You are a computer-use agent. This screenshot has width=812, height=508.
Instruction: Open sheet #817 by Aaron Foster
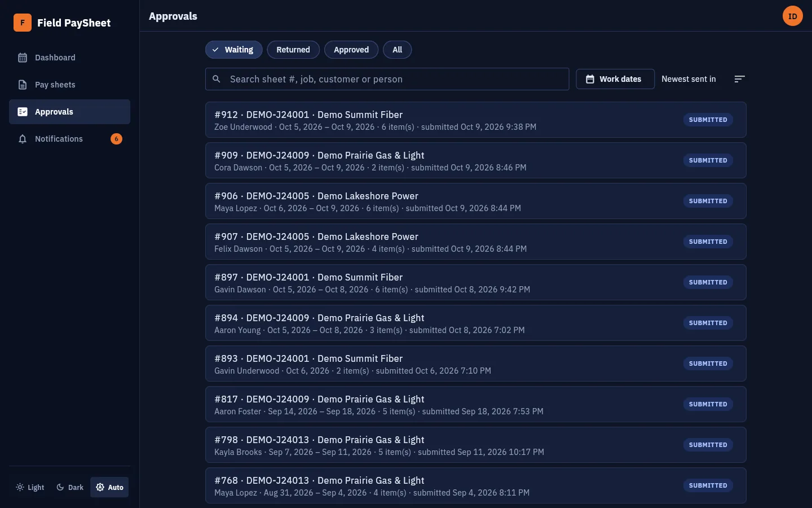(x=476, y=404)
